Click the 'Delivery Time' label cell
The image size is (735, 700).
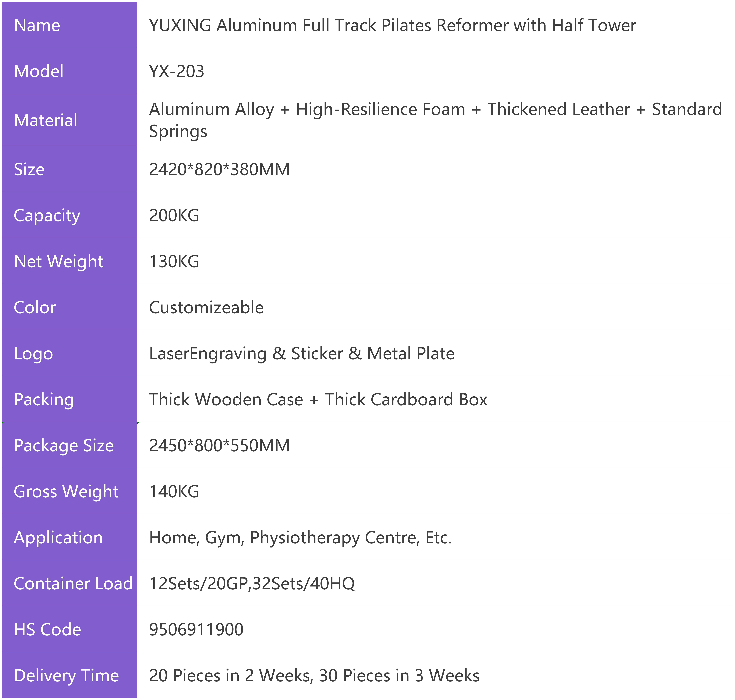[x=69, y=675]
